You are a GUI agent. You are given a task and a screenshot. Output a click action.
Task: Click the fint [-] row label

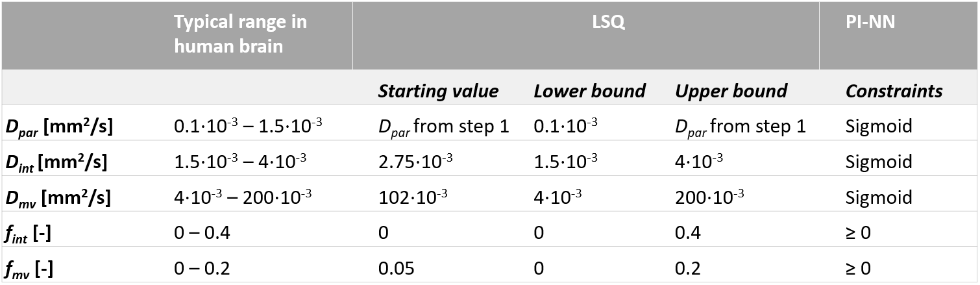(28, 232)
